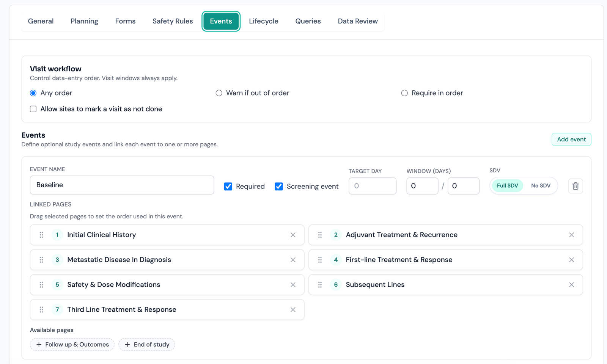This screenshot has height=364, width=607.
Task: Open the Queries tab
Action: 308,21
